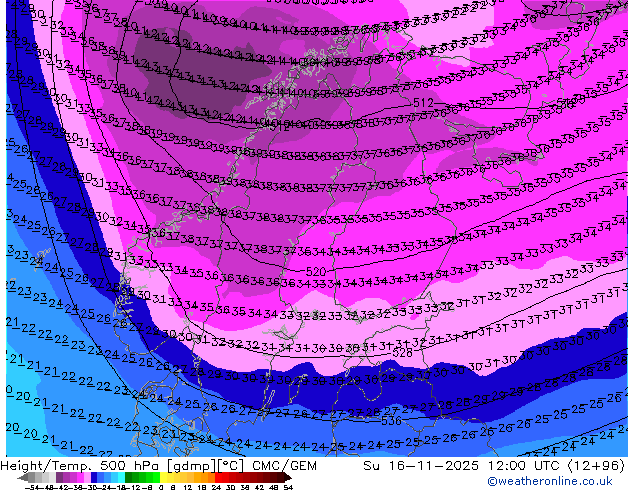Click the '500 hPa' level label
This screenshot has height=490, width=634.
coord(131,466)
